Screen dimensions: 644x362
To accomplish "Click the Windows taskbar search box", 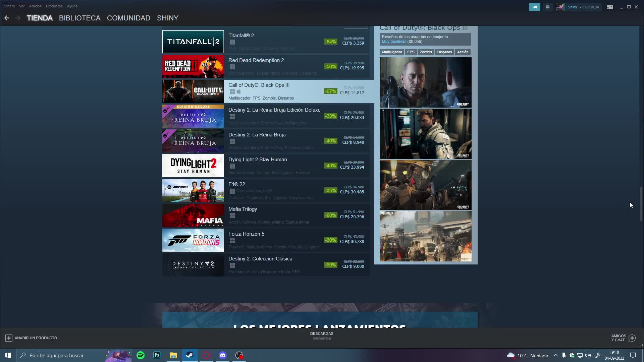I will 74,355.
